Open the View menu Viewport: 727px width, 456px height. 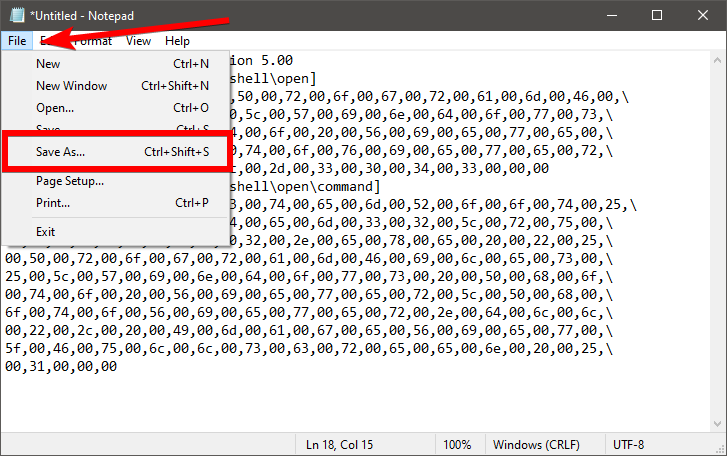point(138,41)
